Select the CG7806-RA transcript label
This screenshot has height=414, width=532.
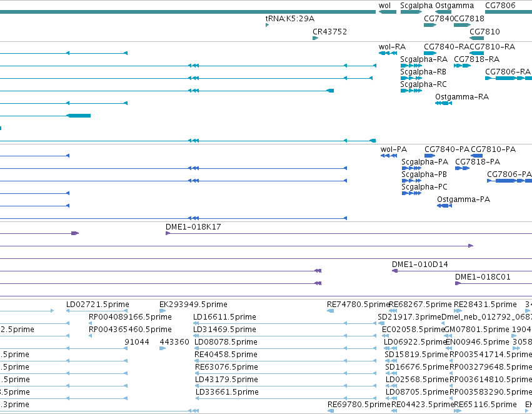[x=508, y=72]
